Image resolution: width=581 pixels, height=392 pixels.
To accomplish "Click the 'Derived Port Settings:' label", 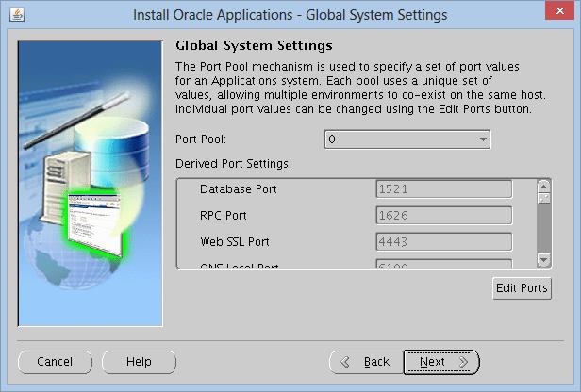I will pyautogui.click(x=233, y=164).
